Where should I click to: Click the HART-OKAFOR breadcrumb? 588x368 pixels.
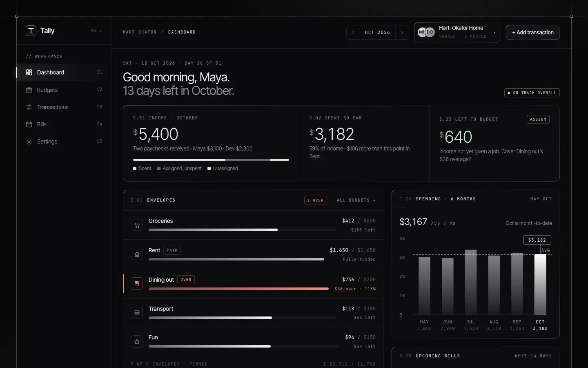[x=140, y=32]
